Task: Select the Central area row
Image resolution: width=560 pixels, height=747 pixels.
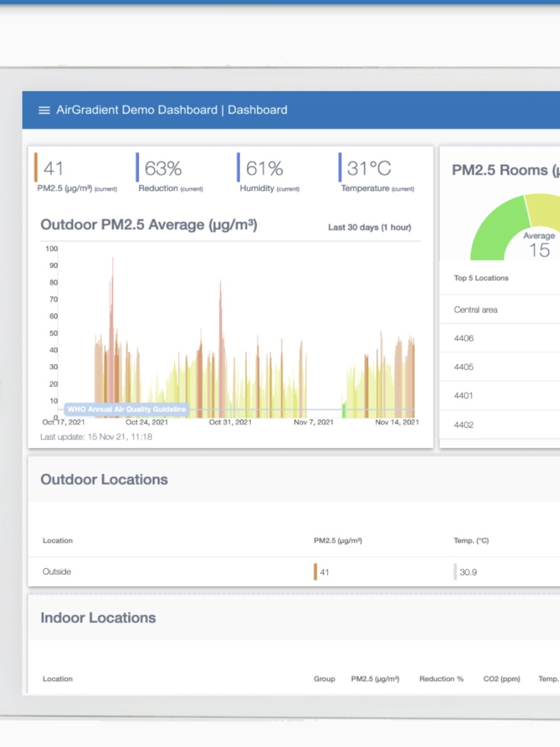Action: pos(500,310)
